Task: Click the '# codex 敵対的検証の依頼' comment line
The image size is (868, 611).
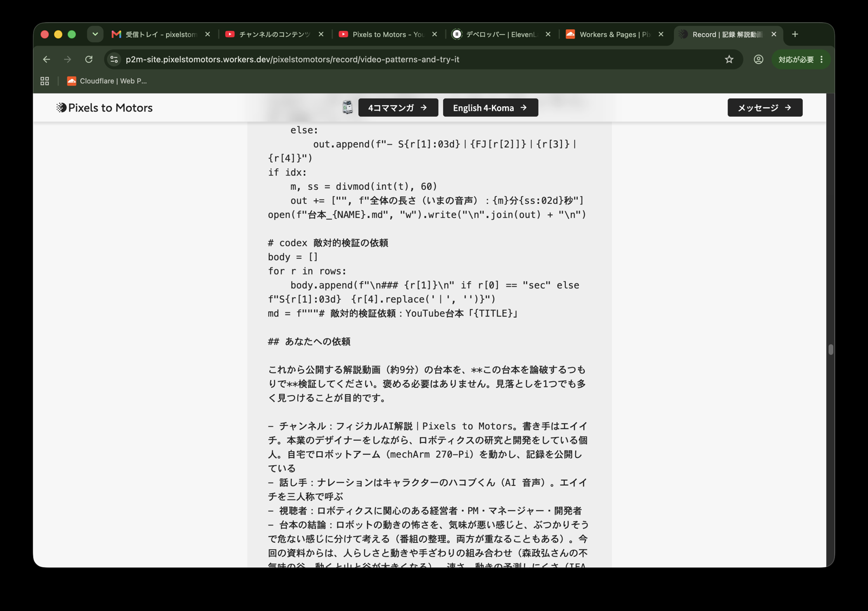Action: point(328,243)
